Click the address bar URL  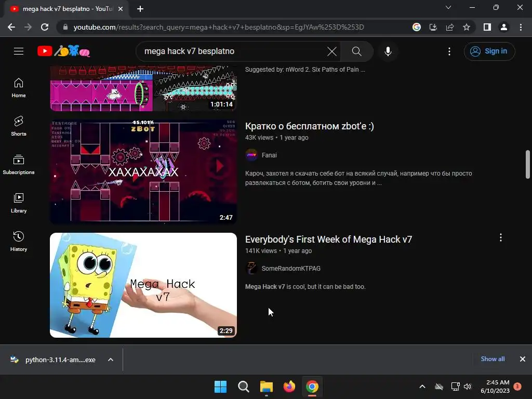pos(219,27)
